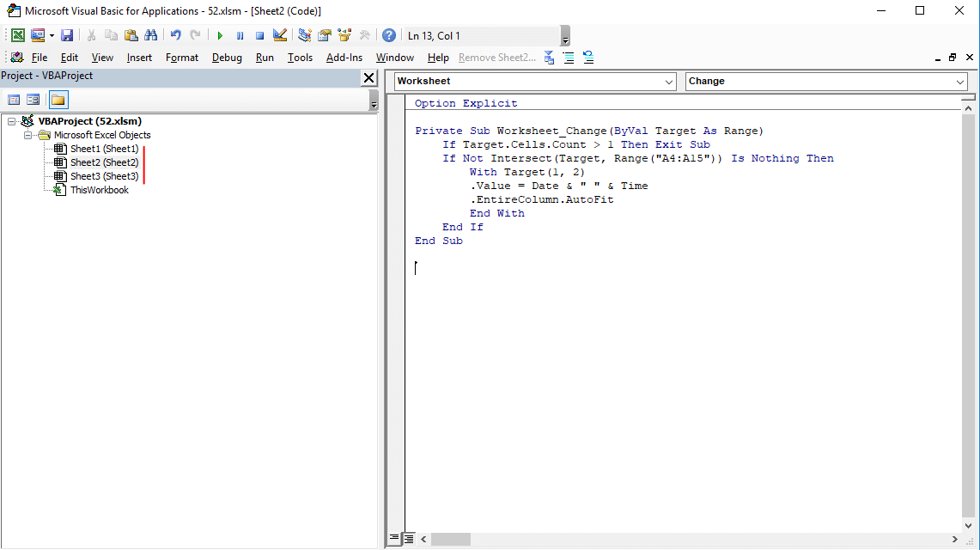
Task: Collapse the Microsoft Excel Objects folder
Action: [x=28, y=135]
